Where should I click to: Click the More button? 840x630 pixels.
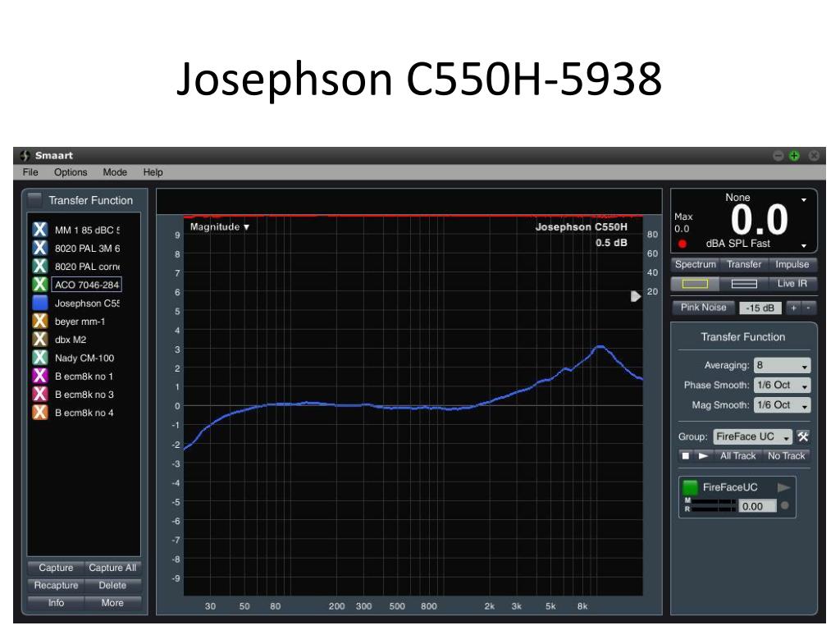pyautogui.click(x=112, y=603)
